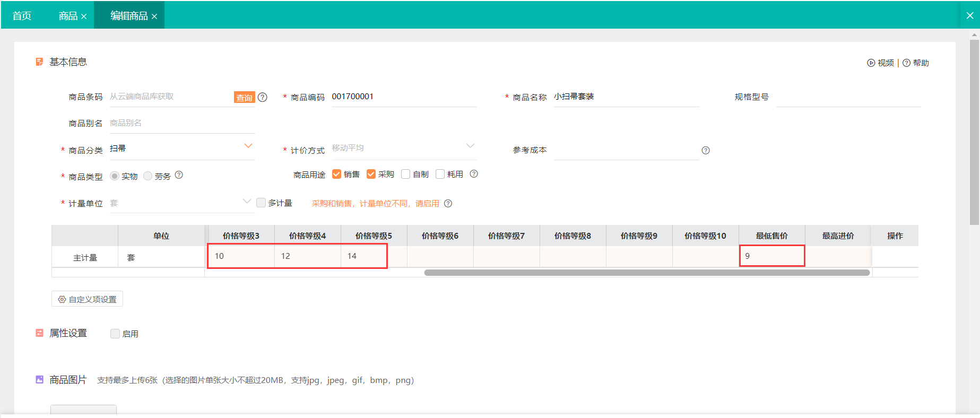Click the help icon after 耗用 checkbox
This screenshot has width=980, height=418.
474,173
